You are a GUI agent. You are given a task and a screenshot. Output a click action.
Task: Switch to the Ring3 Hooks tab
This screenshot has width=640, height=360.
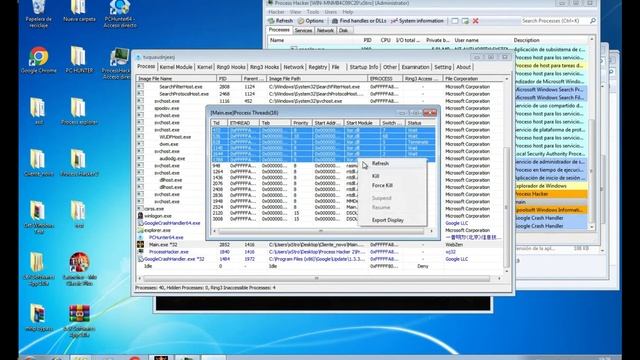tap(264, 67)
